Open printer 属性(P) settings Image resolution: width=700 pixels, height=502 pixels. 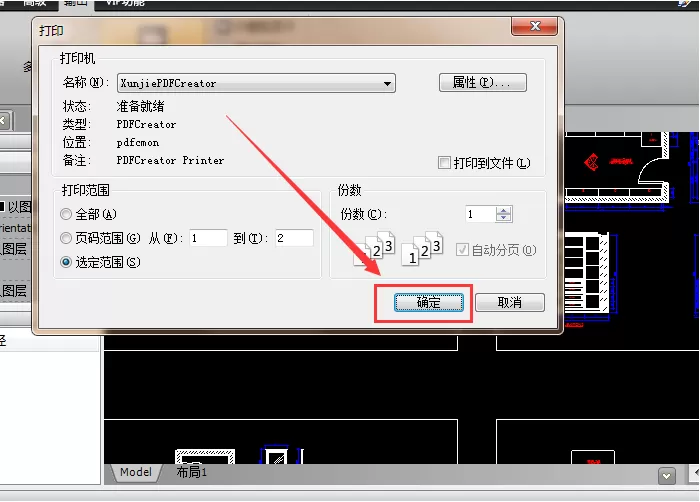(x=483, y=83)
